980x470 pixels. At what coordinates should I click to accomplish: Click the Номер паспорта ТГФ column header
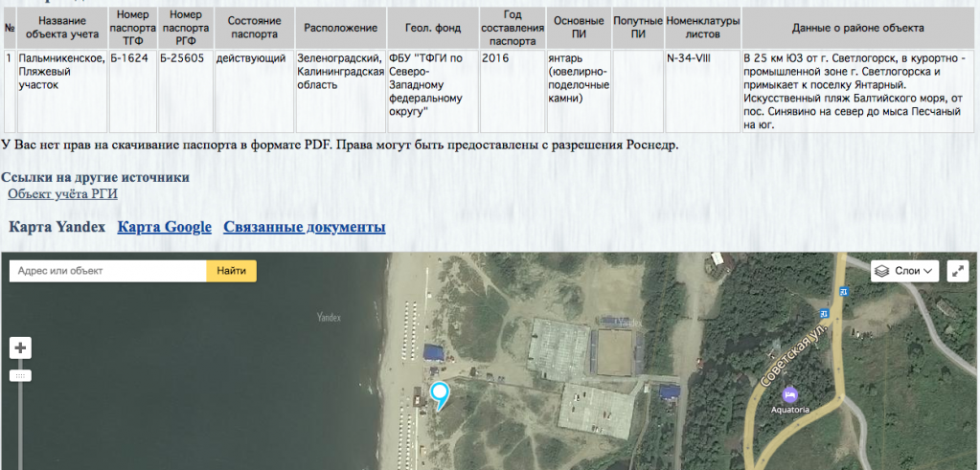[132, 28]
